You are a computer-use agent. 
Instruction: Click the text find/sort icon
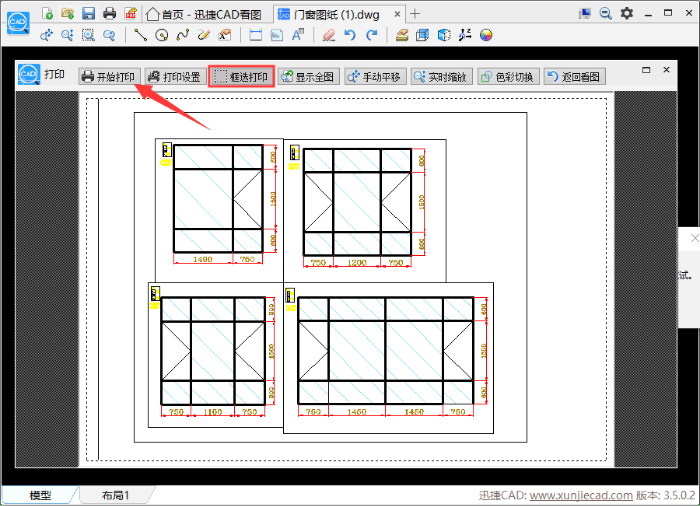[x=465, y=35]
